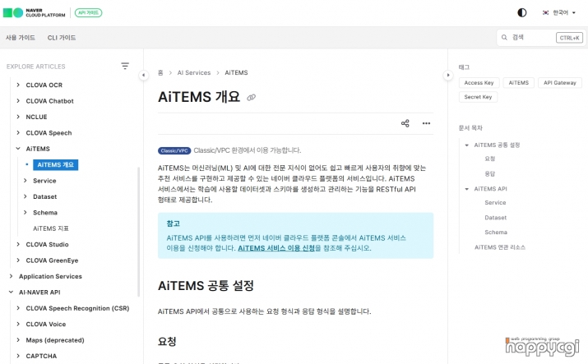The height and width of the screenshot is (364, 588).
Task: Open the three-dot more options menu
Action: pyautogui.click(x=426, y=123)
